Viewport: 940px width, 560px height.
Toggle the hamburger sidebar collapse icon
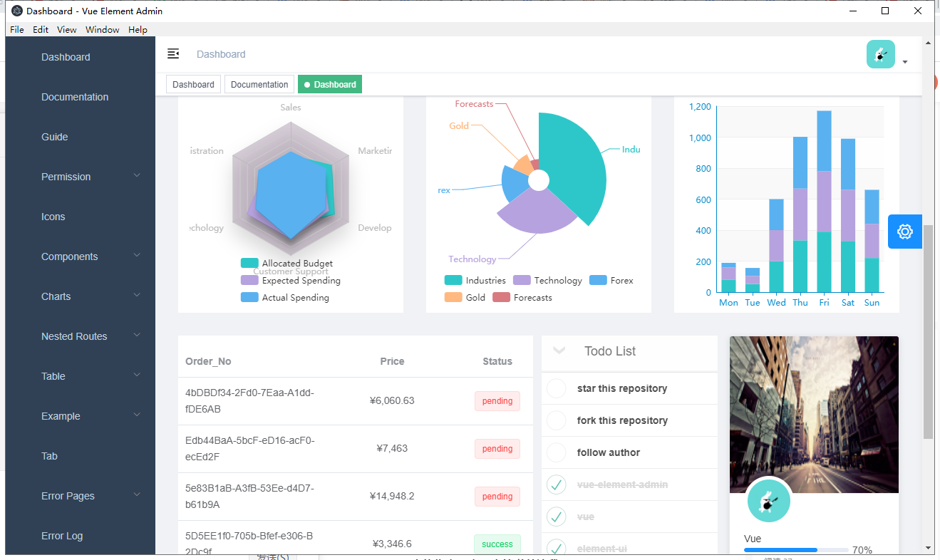(173, 54)
